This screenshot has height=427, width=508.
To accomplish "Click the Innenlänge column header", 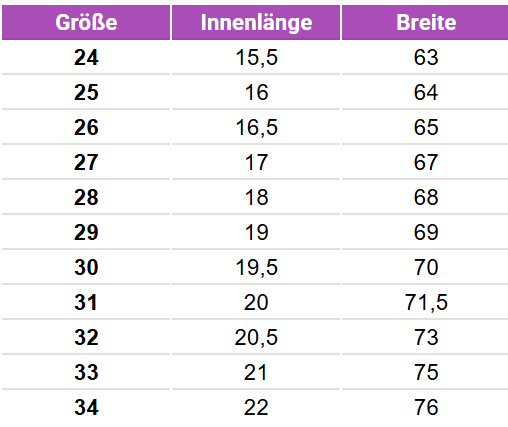I will click(x=256, y=23).
